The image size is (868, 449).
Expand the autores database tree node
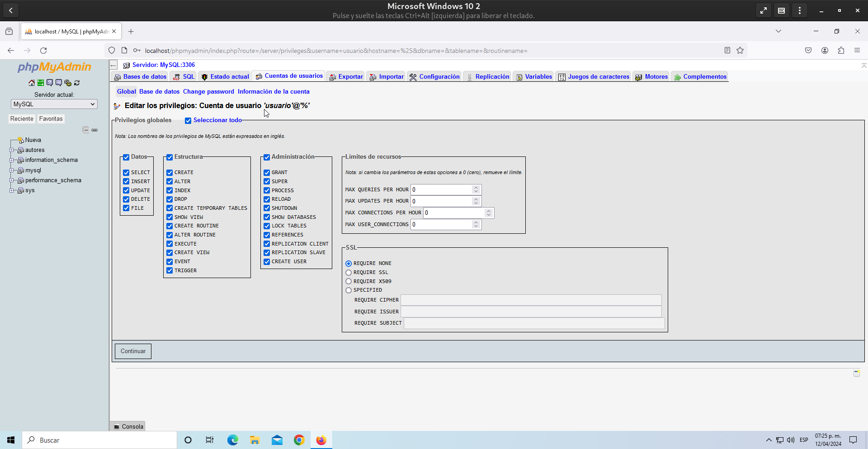point(12,150)
